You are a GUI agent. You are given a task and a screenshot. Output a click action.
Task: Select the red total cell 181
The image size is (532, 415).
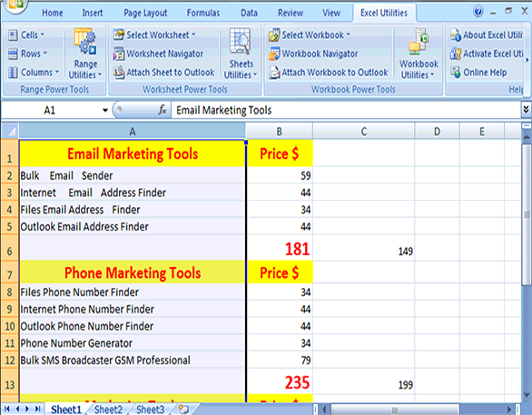point(280,248)
